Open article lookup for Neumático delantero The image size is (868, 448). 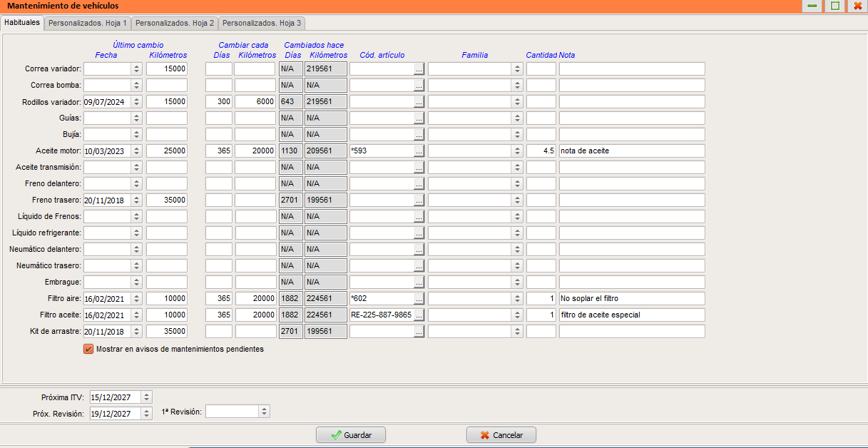[419, 250]
